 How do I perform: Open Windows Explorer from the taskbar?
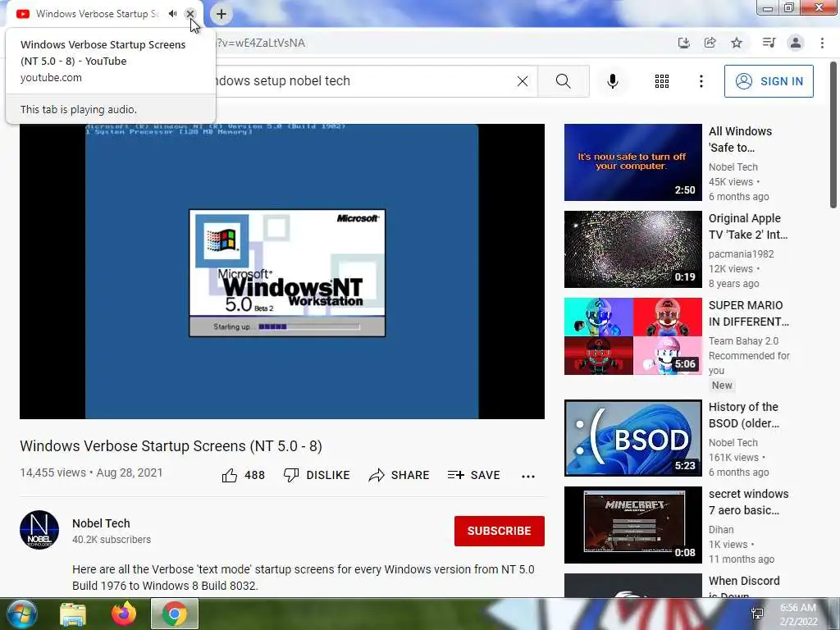pos(73,614)
